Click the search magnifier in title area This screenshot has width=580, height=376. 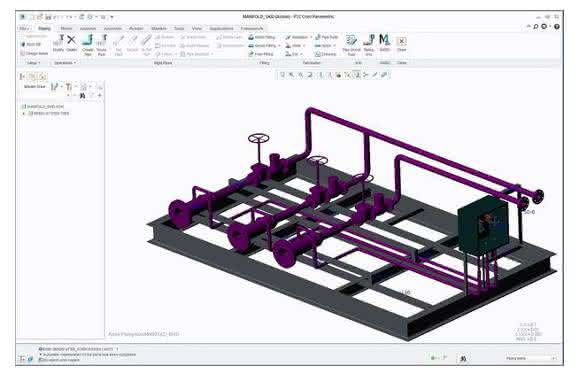pyautogui.click(x=535, y=27)
